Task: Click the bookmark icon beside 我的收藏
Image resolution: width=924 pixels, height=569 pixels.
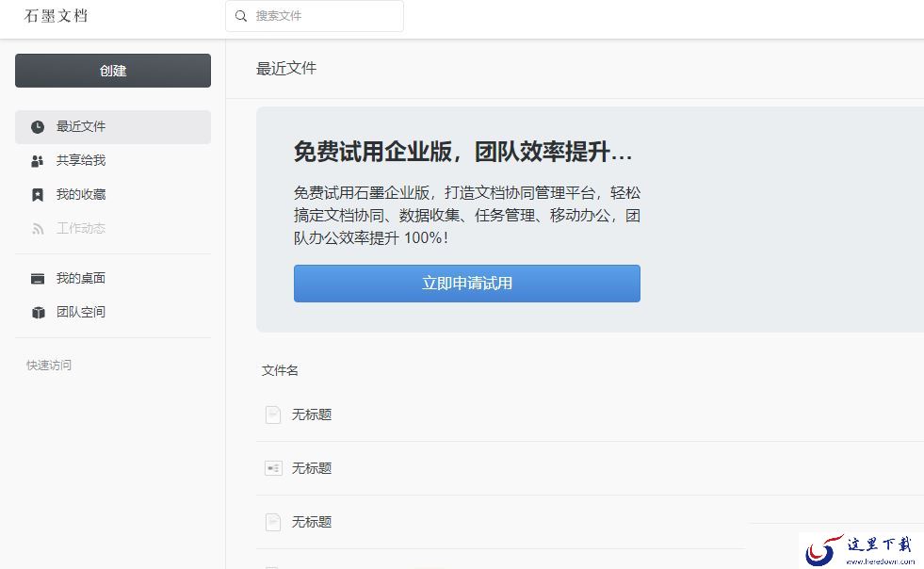Action: [x=38, y=195]
